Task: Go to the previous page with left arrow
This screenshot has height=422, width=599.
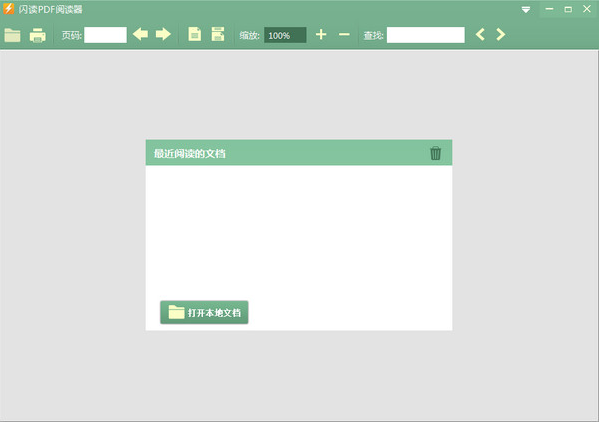Action: pyautogui.click(x=140, y=34)
